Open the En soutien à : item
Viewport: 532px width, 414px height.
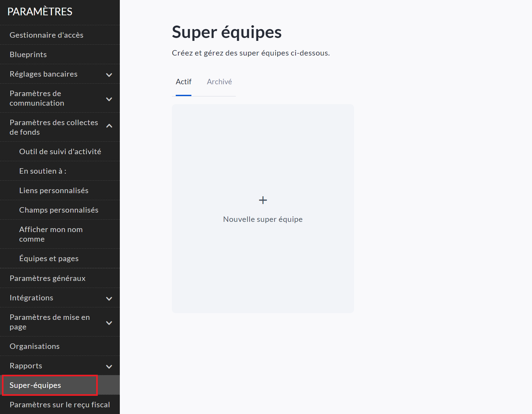tap(43, 171)
